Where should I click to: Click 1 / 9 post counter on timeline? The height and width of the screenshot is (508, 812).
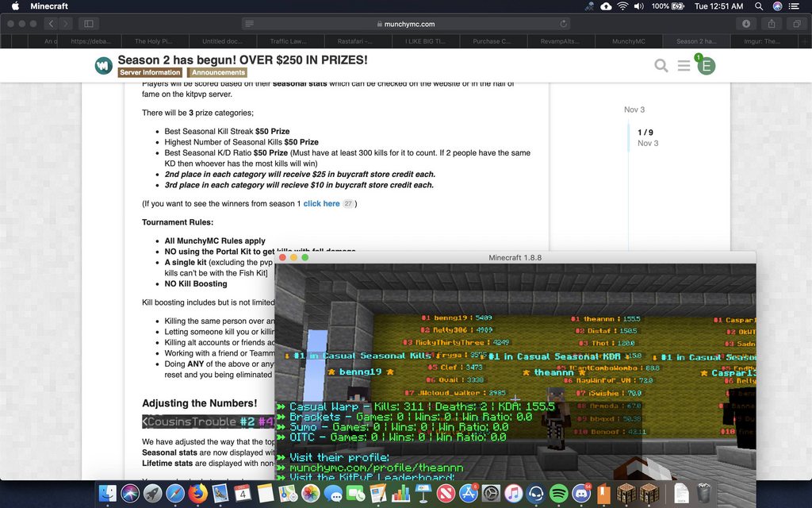point(645,133)
